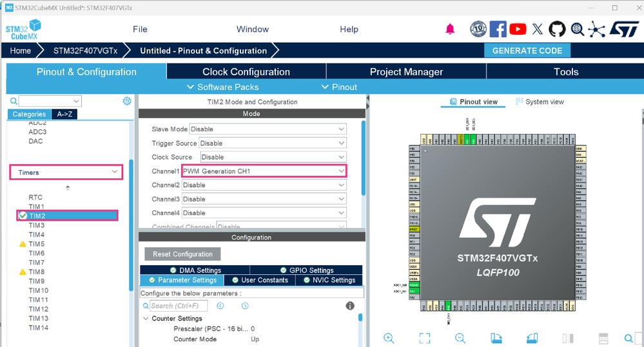The height and width of the screenshot is (347, 644).
Task: Switch to the Tools tab
Action: 565,71
